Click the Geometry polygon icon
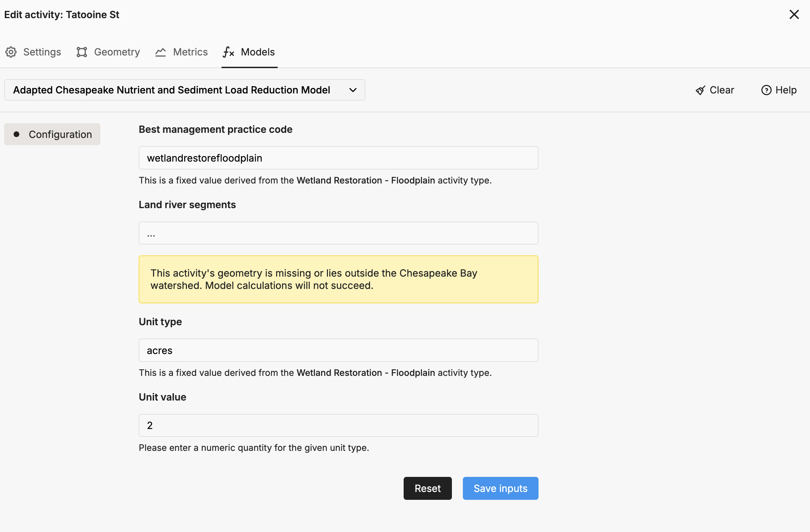This screenshot has height=532, width=810. [81, 52]
